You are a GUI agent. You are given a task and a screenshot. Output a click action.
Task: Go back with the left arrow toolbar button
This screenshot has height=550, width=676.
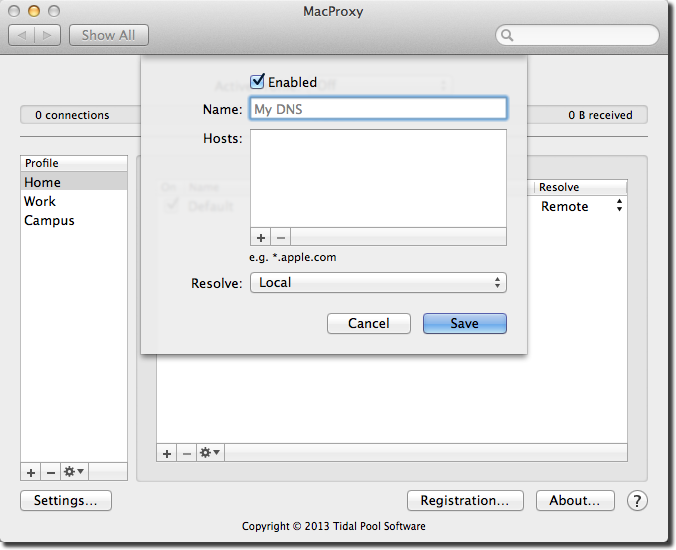point(22,35)
